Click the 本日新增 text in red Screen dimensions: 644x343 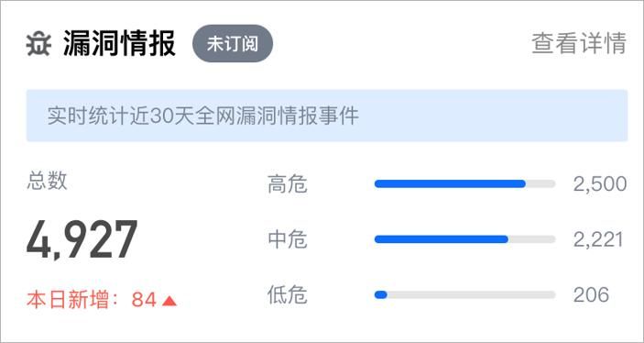click(x=68, y=299)
